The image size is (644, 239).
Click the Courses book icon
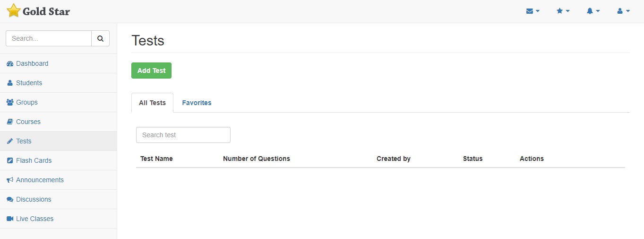tap(10, 122)
